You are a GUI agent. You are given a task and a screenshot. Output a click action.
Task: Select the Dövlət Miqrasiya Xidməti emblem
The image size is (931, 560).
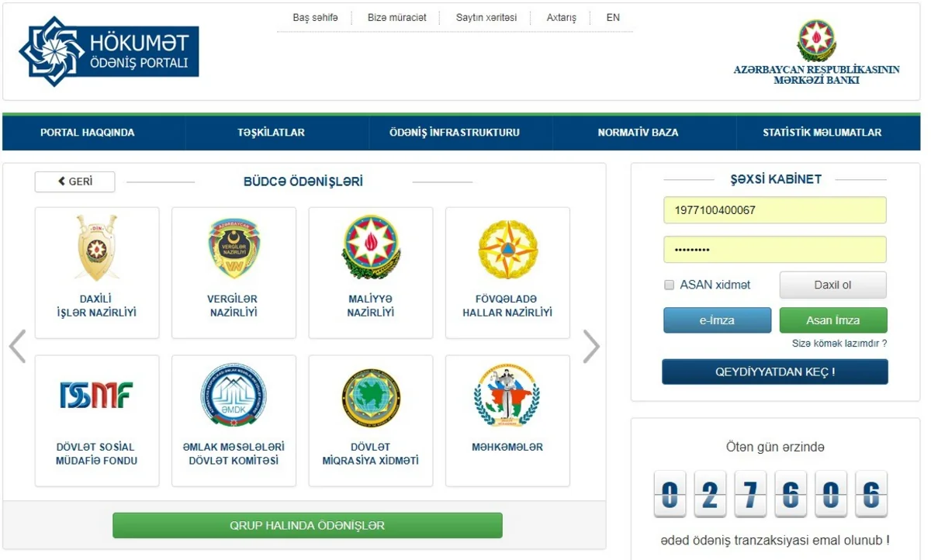point(371,397)
